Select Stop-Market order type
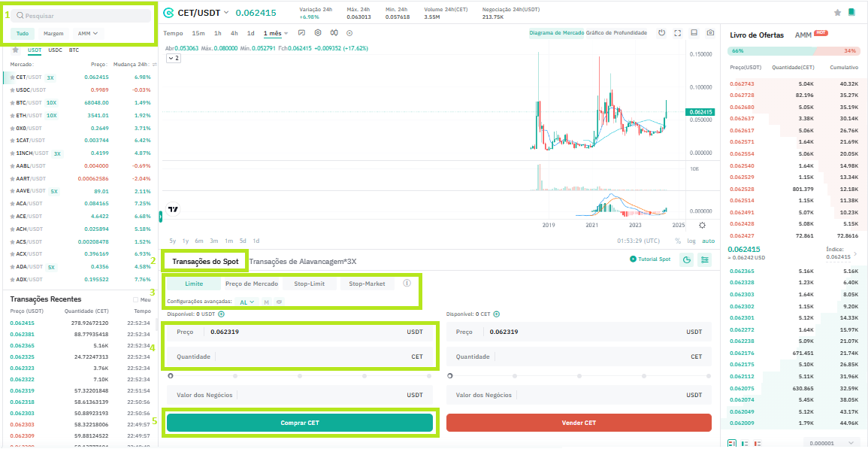Screen dimensions: 868x449 click(x=367, y=284)
